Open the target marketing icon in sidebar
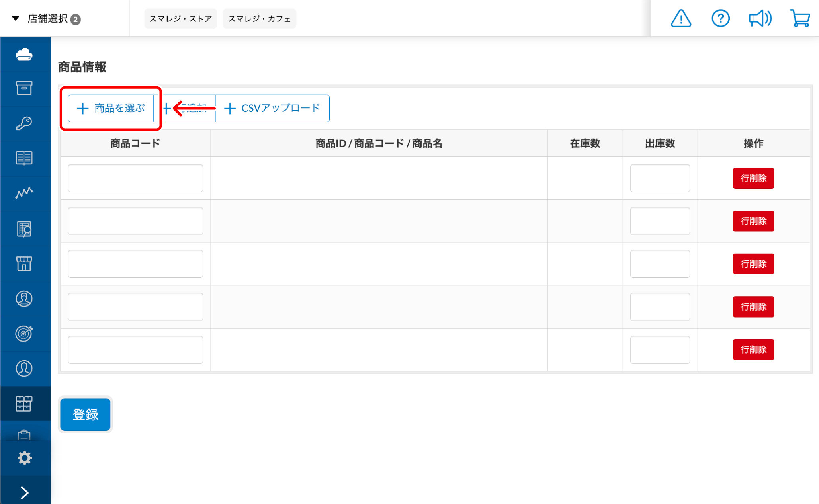Viewport: 819px width, 504px height. pos(24,333)
